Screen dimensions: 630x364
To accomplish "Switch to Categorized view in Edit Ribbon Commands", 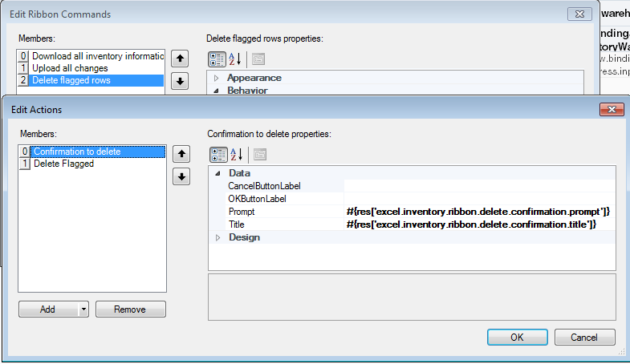I will [217, 59].
